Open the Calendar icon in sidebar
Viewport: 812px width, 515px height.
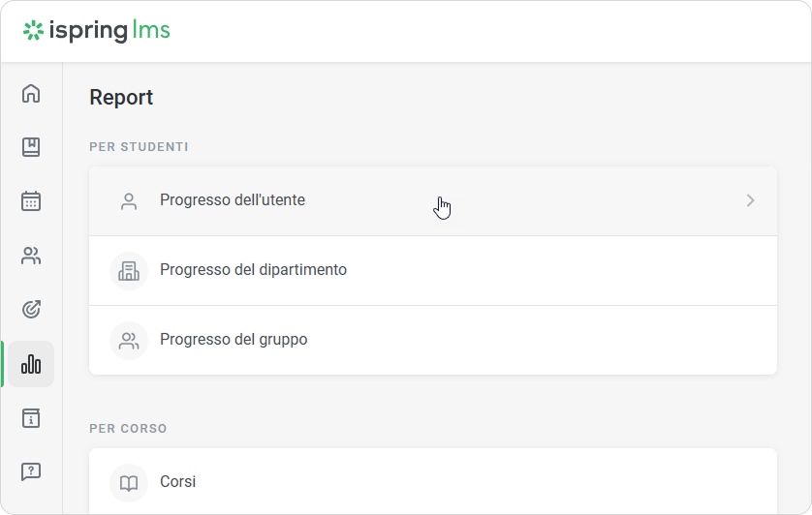(x=31, y=201)
